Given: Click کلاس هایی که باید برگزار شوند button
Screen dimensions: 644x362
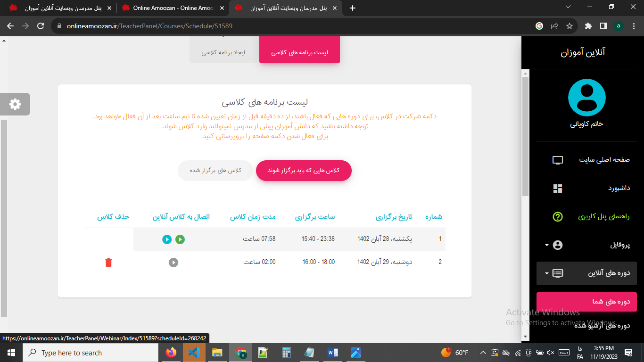Looking at the screenshot, I should [x=304, y=170].
